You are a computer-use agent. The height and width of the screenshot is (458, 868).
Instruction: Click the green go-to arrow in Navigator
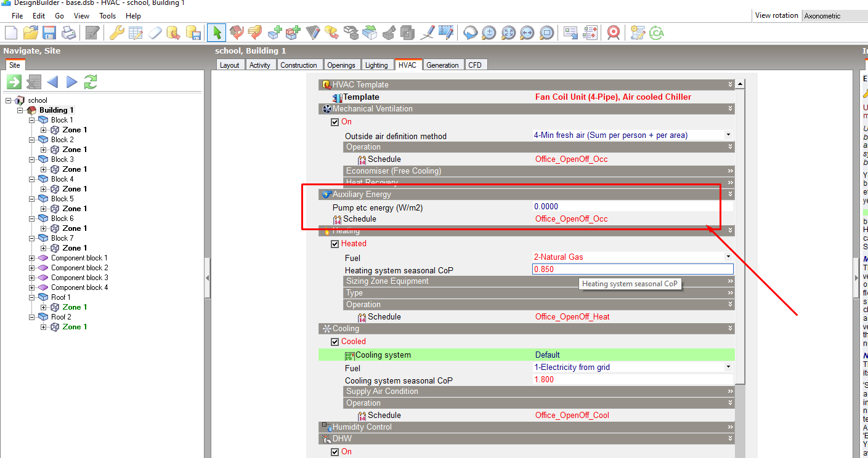14,82
